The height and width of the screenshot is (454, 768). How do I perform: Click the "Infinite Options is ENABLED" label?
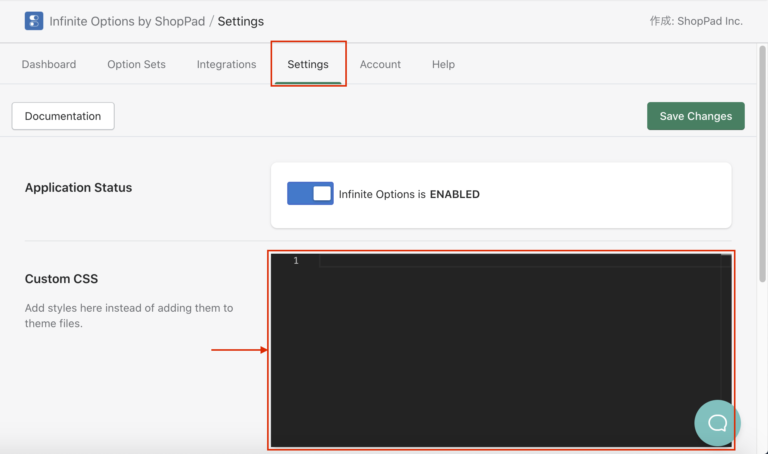point(409,194)
